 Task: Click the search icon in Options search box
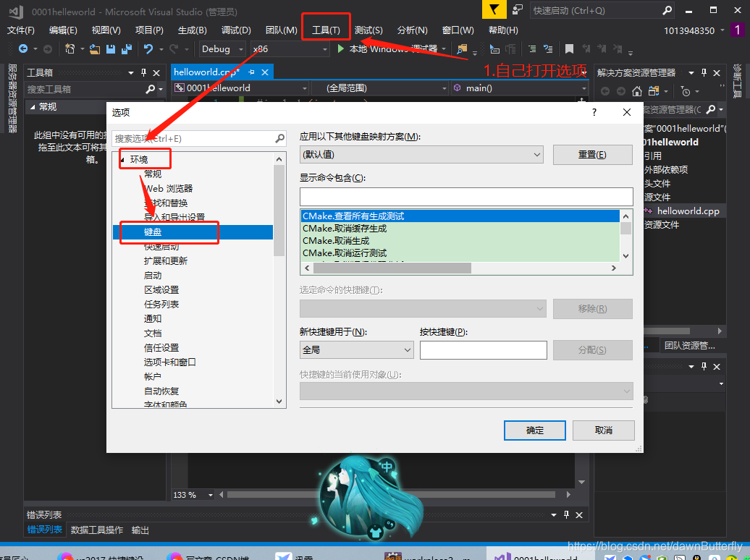280,138
